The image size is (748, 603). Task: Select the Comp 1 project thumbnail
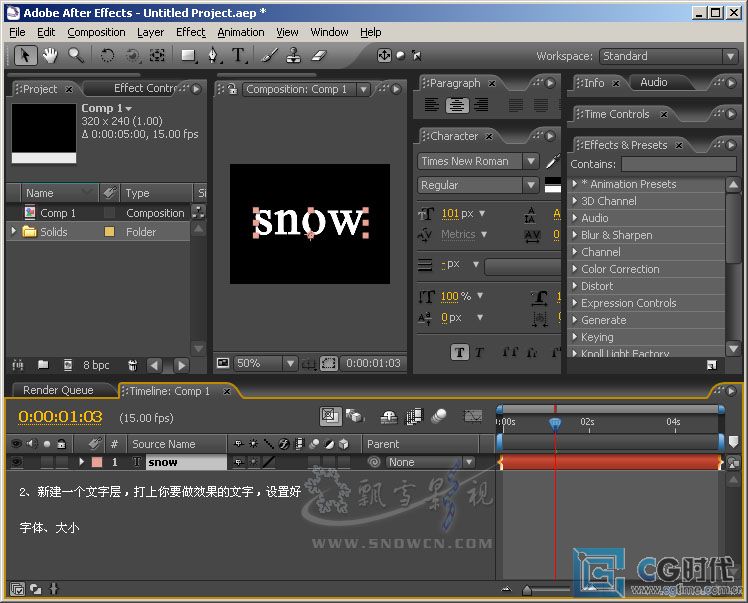point(44,134)
